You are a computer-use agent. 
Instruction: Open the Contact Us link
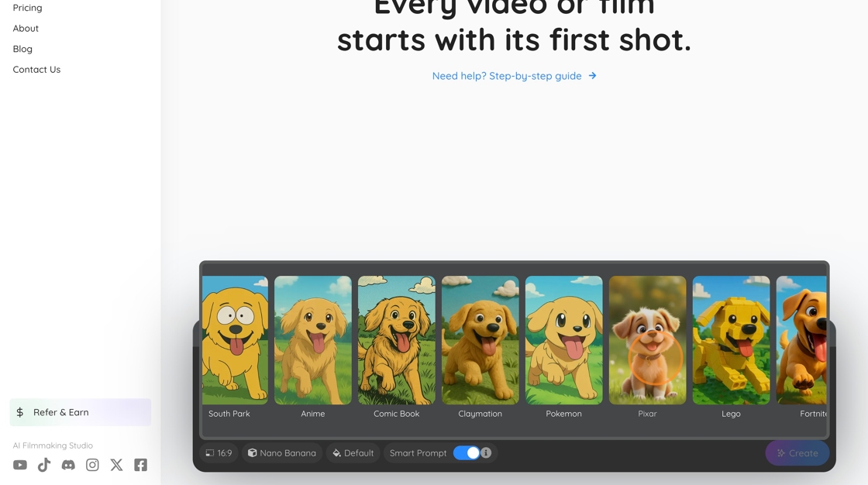(x=36, y=69)
